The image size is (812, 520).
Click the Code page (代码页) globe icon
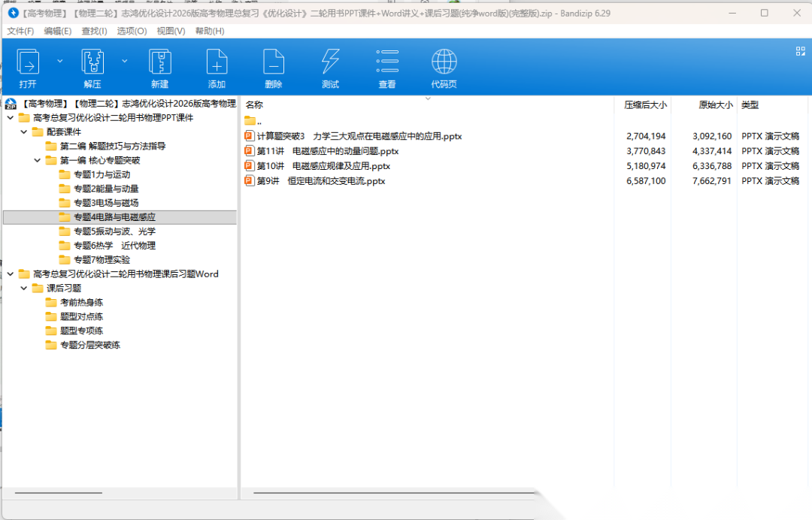pos(444,62)
